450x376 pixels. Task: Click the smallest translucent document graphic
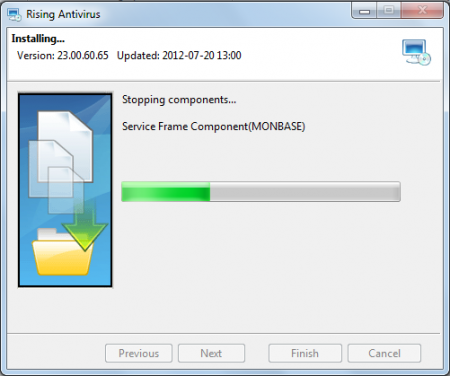(64, 189)
